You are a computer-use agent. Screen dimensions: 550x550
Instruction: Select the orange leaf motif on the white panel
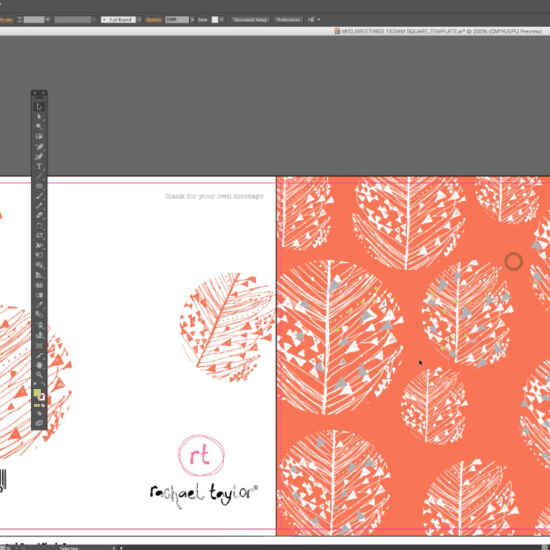tap(227, 327)
